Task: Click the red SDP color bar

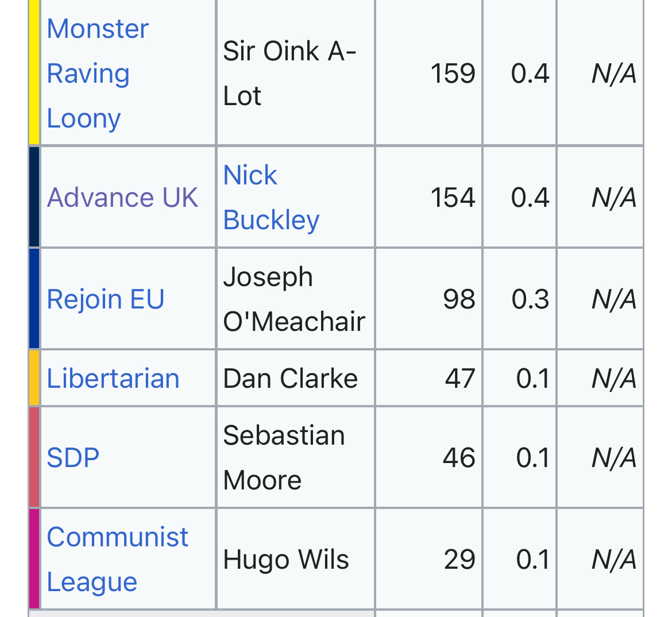Action: pyautogui.click(x=34, y=457)
